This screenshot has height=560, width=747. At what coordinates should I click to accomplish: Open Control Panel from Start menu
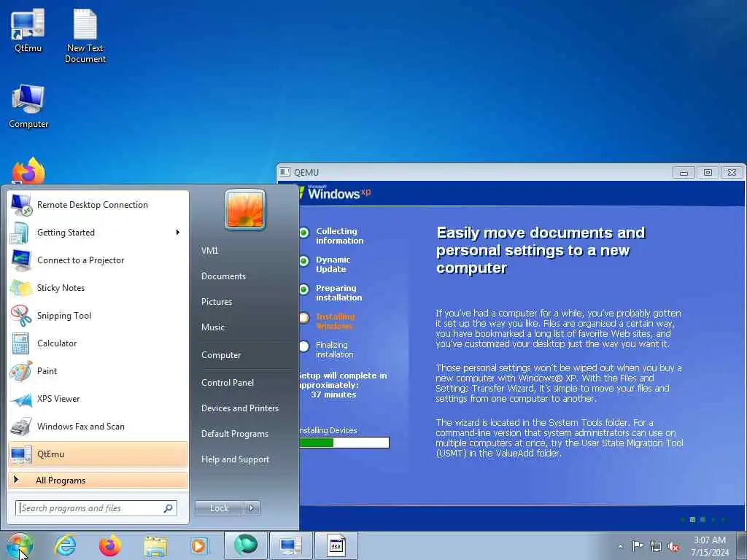pyautogui.click(x=228, y=383)
